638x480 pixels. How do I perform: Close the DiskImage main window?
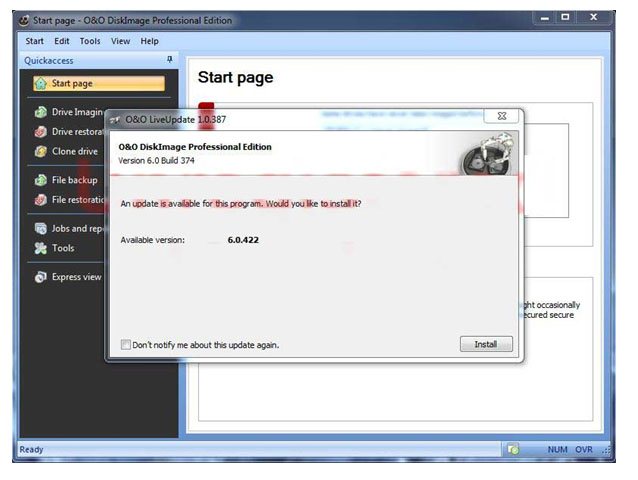tap(594, 17)
